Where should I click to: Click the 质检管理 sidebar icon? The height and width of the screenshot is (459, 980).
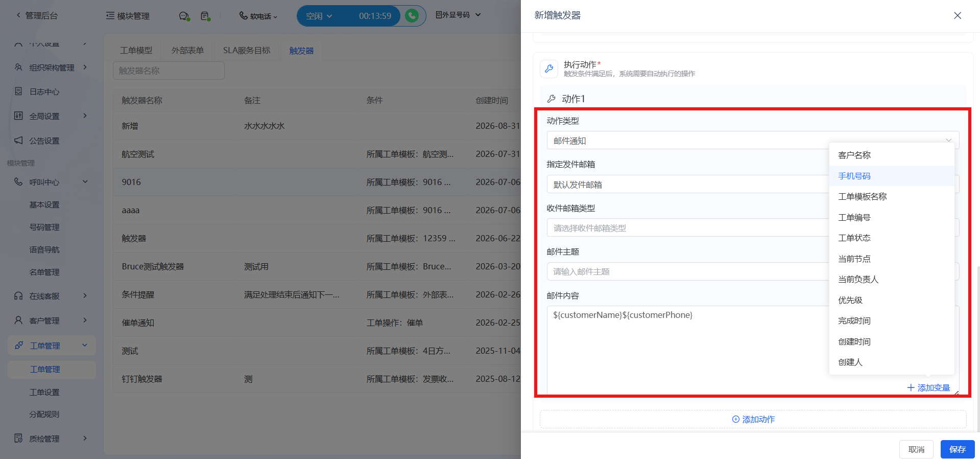[x=18, y=439]
